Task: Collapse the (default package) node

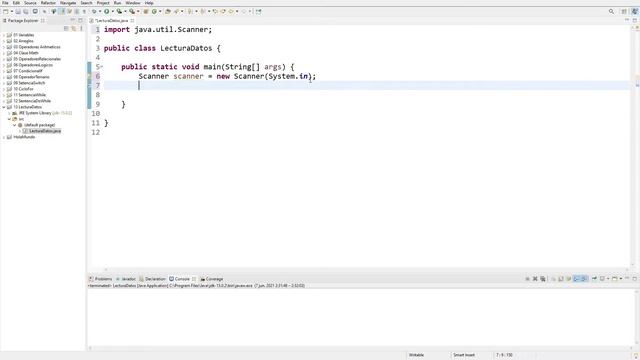Action: tap(14, 125)
